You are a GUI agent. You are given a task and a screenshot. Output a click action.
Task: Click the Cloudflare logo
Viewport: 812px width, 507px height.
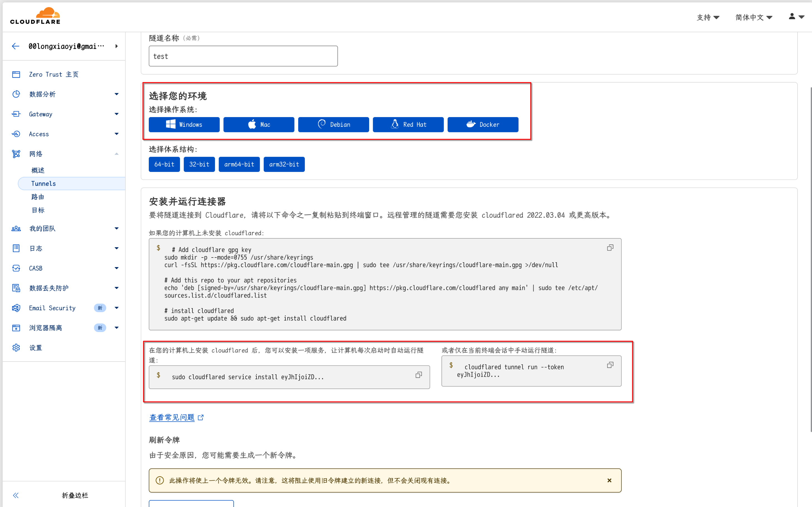[x=35, y=16]
